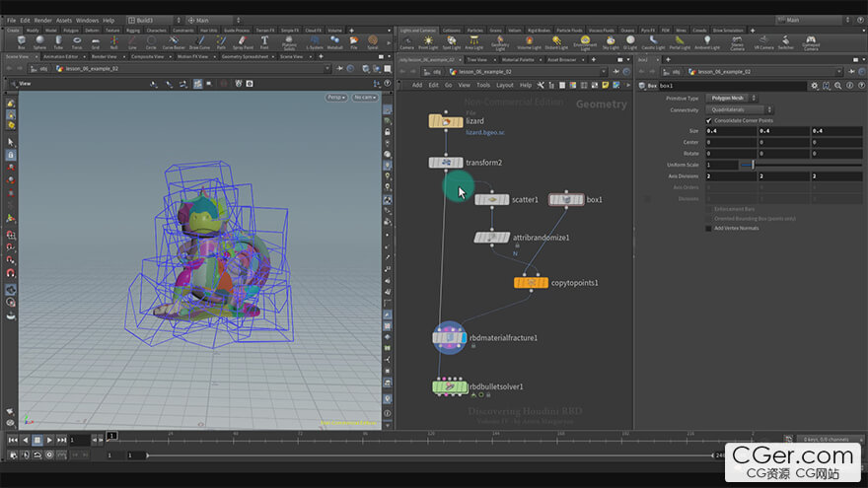Stop timeline playback
Viewport: 868px width, 488px height.
point(37,440)
